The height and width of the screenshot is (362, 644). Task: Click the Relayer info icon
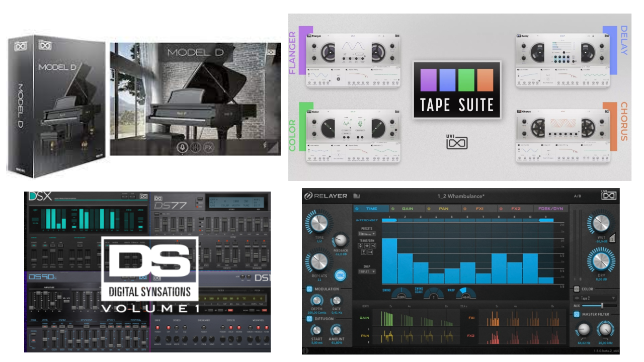coord(305,351)
